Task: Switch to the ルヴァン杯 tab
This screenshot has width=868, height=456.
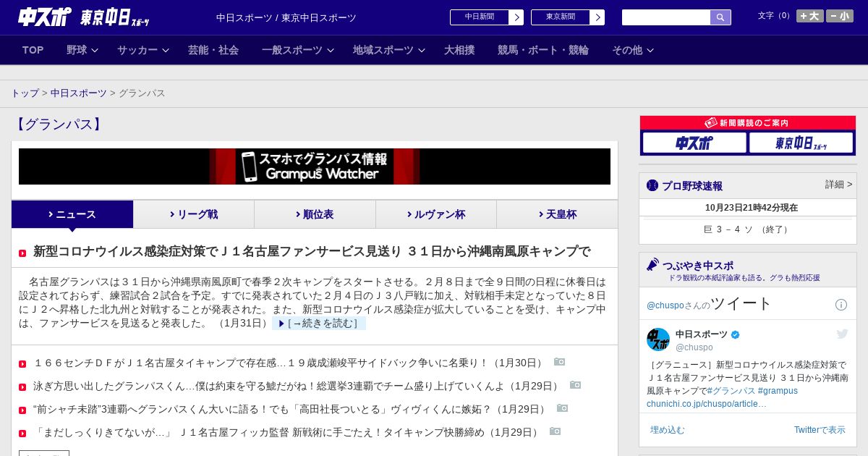Action: (436, 214)
